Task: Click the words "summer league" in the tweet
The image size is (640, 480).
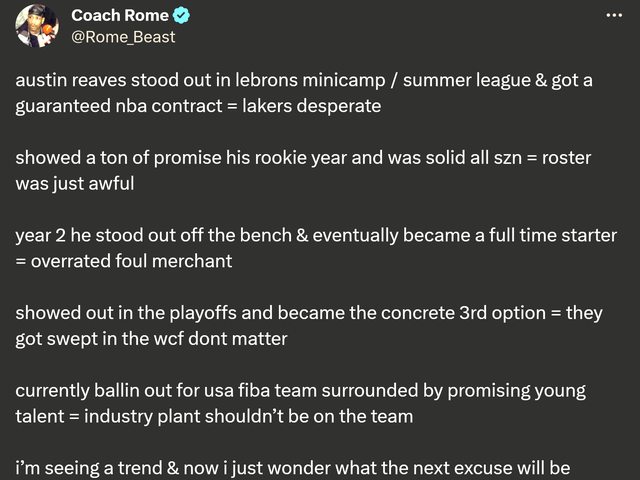Action: click(450, 81)
